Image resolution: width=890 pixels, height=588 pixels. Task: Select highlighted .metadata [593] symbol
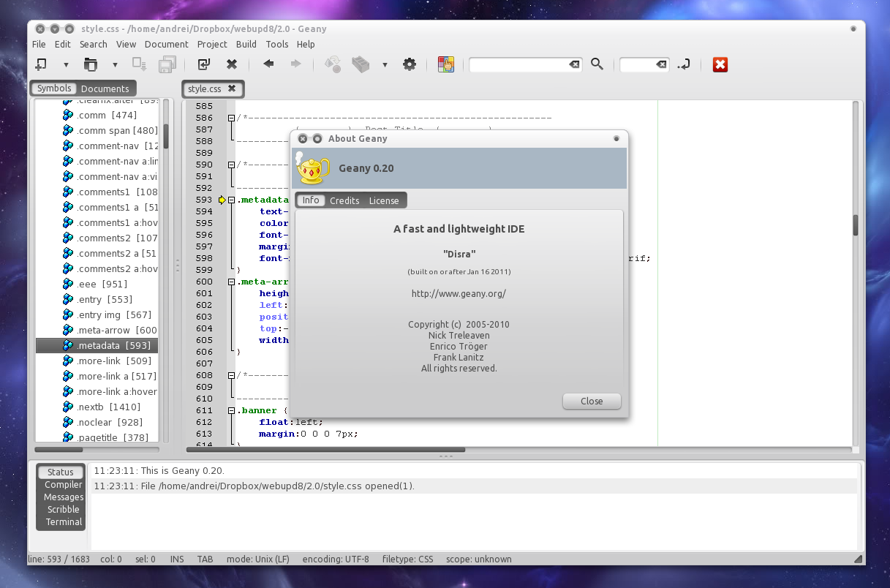[97, 345]
